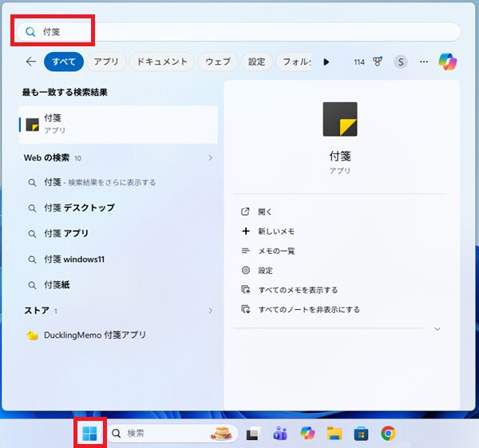Open the Copilot icon in search header
Viewport: 479px width, 448px height.
(448, 61)
